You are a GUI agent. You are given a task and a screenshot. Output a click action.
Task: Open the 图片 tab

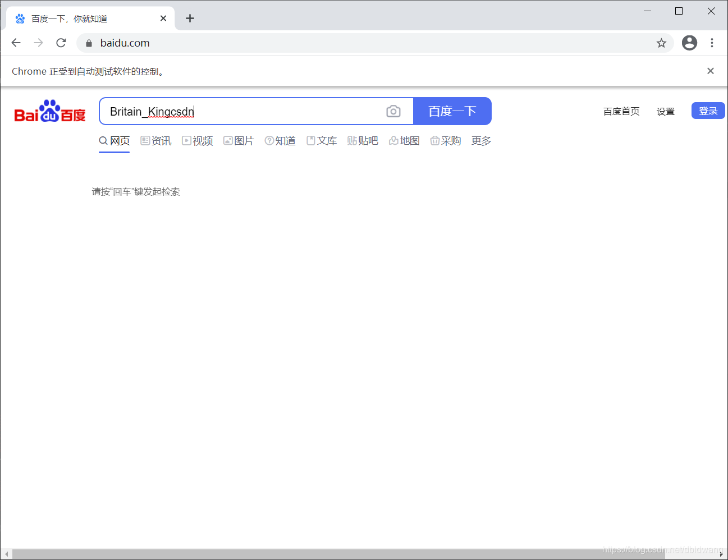pyautogui.click(x=239, y=141)
